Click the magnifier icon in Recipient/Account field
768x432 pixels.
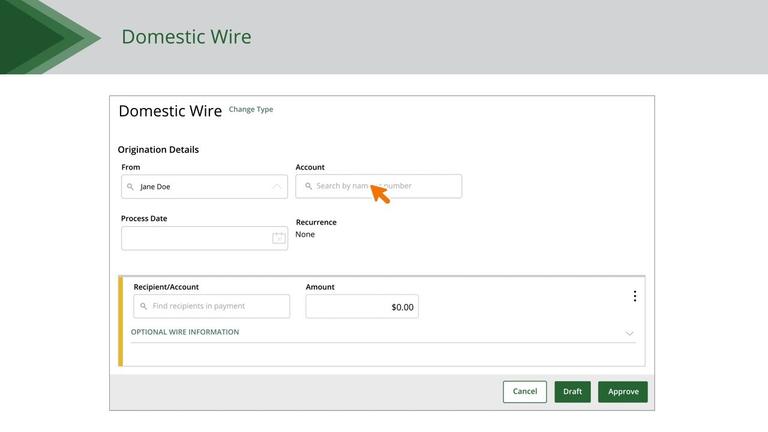click(144, 306)
